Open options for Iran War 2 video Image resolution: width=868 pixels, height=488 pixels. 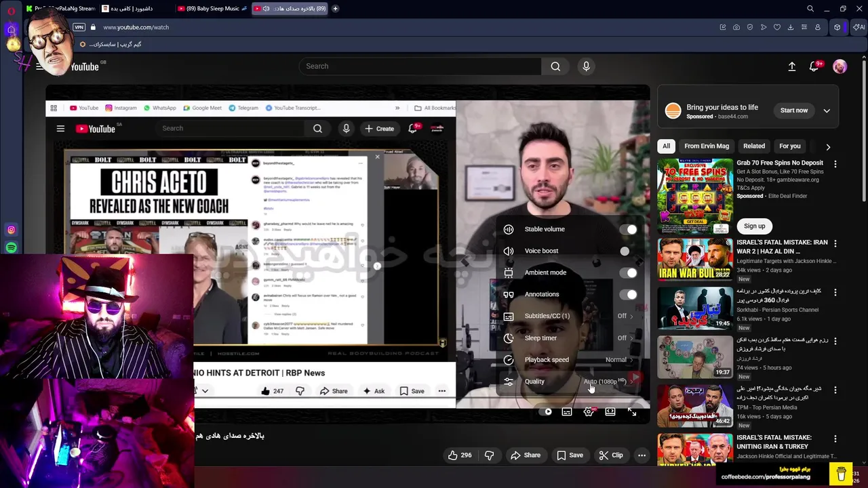click(835, 243)
